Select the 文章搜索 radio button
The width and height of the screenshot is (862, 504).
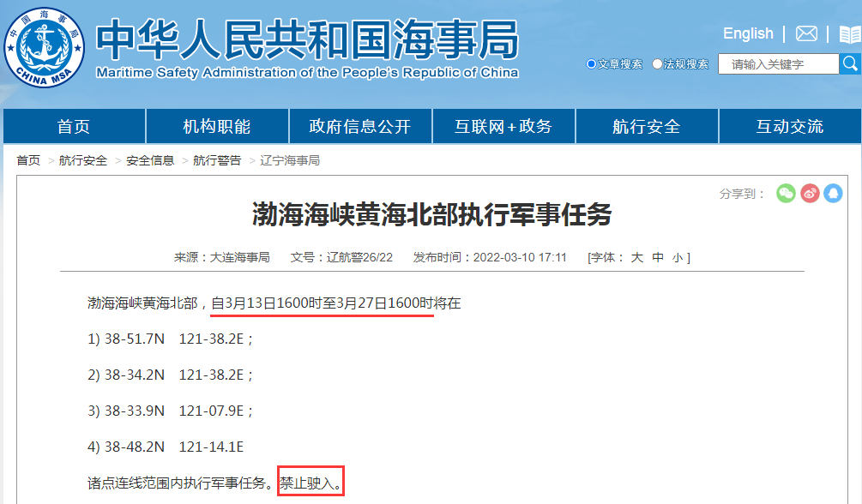pyautogui.click(x=590, y=63)
